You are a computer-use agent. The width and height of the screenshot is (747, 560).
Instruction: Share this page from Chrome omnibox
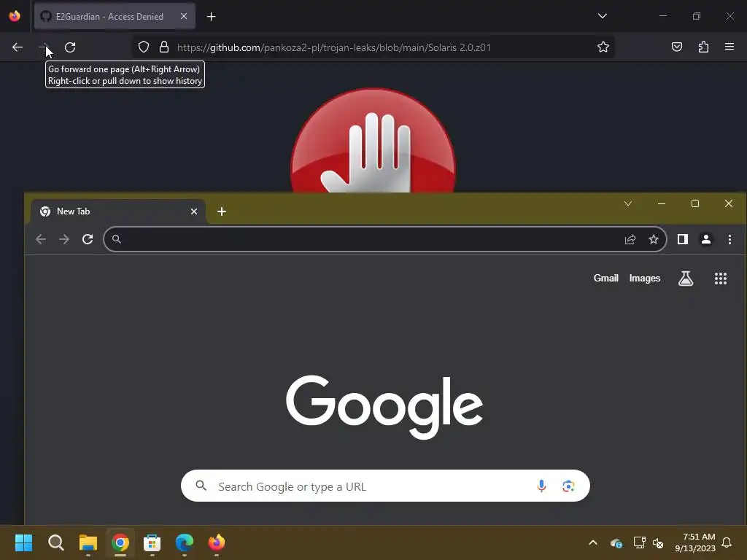coord(630,239)
